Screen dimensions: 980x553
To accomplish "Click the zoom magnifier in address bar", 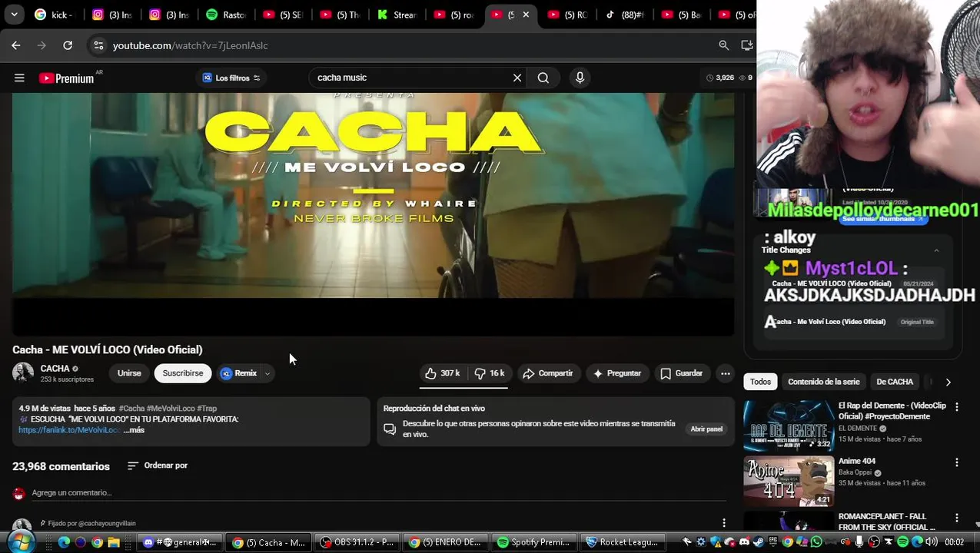I will click(x=723, y=45).
